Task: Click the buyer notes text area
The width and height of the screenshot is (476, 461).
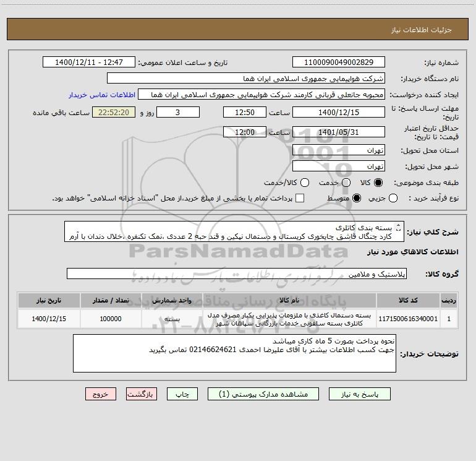Action: coord(234,353)
